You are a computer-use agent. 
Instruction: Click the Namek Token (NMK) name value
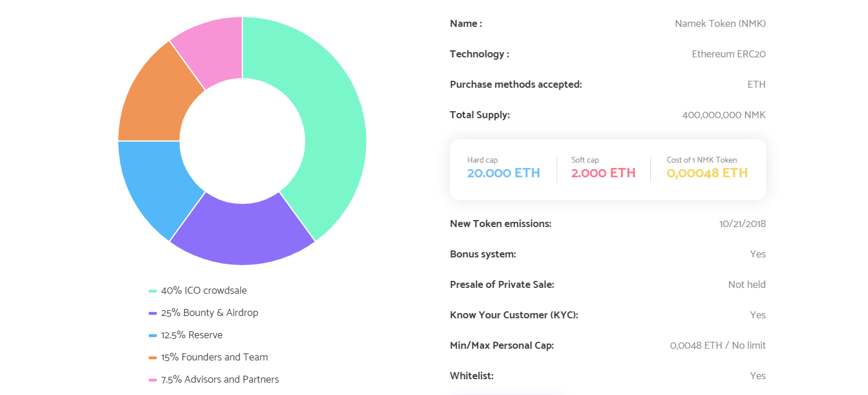720,23
